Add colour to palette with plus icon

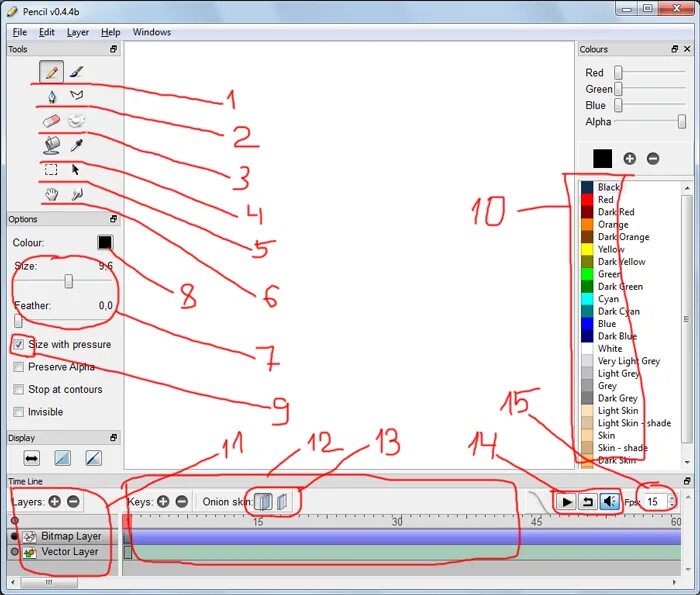pos(629,158)
